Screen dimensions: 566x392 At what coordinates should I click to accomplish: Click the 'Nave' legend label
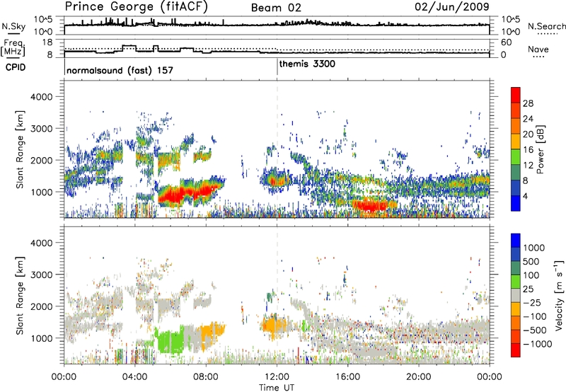[x=538, y=50]
